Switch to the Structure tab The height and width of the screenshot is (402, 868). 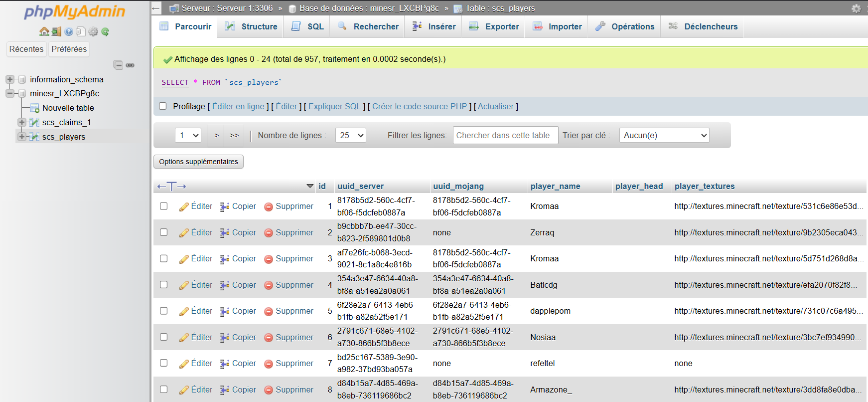pyautogui.click(x=250, y=26)
